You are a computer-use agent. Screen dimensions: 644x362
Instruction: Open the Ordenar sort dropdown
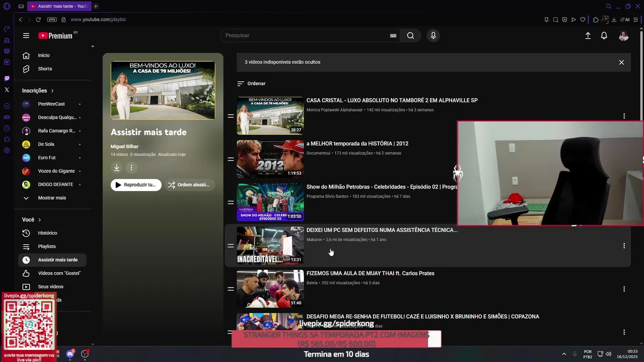251,83
